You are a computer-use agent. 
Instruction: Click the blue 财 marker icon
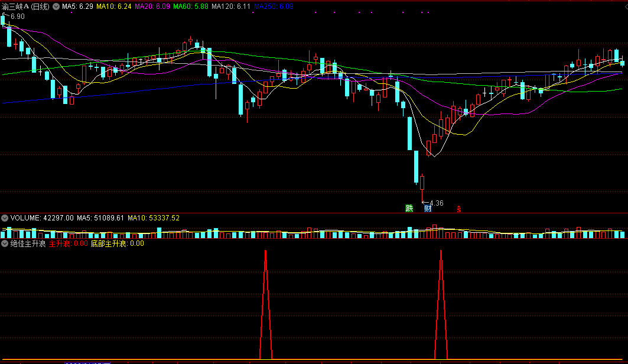[428, 208]
